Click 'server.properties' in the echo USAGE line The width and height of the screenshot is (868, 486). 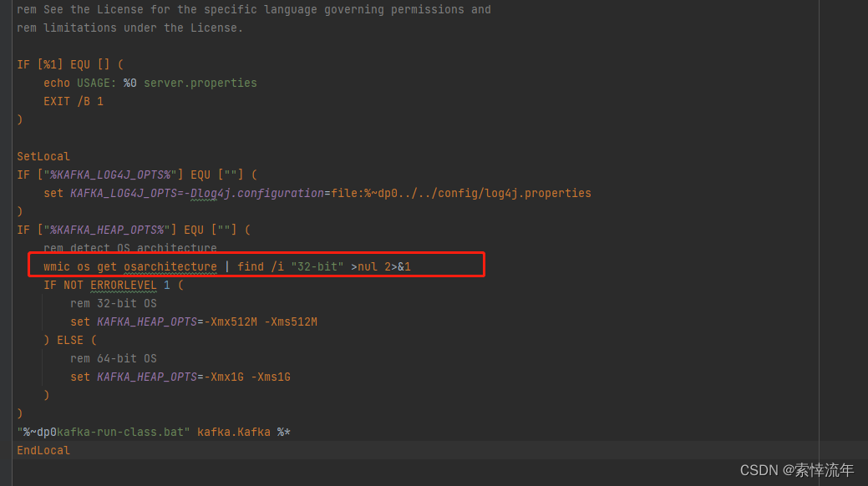(201, 83)
